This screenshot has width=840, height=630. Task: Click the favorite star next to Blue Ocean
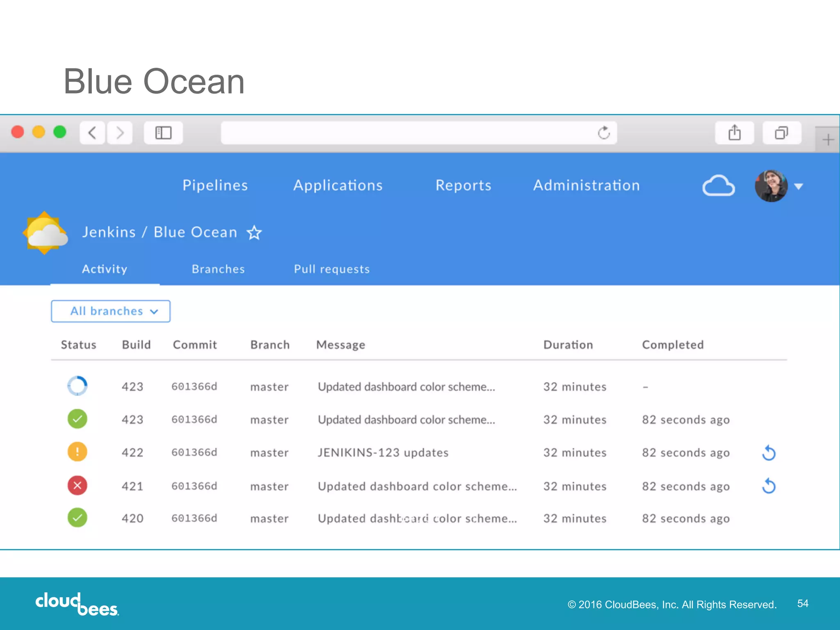click(x=254, y=233)
